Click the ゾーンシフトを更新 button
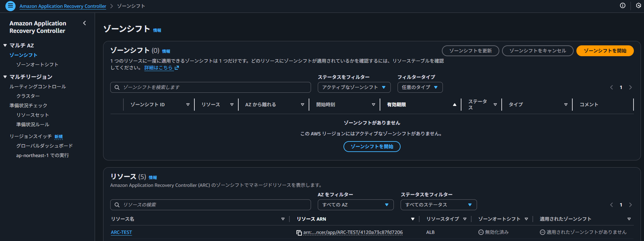Image resolution: width=644 pixels, height=241 pixels. click(x=471, y=51)
